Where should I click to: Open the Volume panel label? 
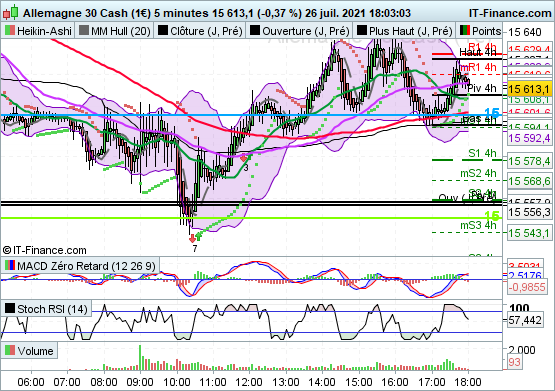tap(35, 351)
